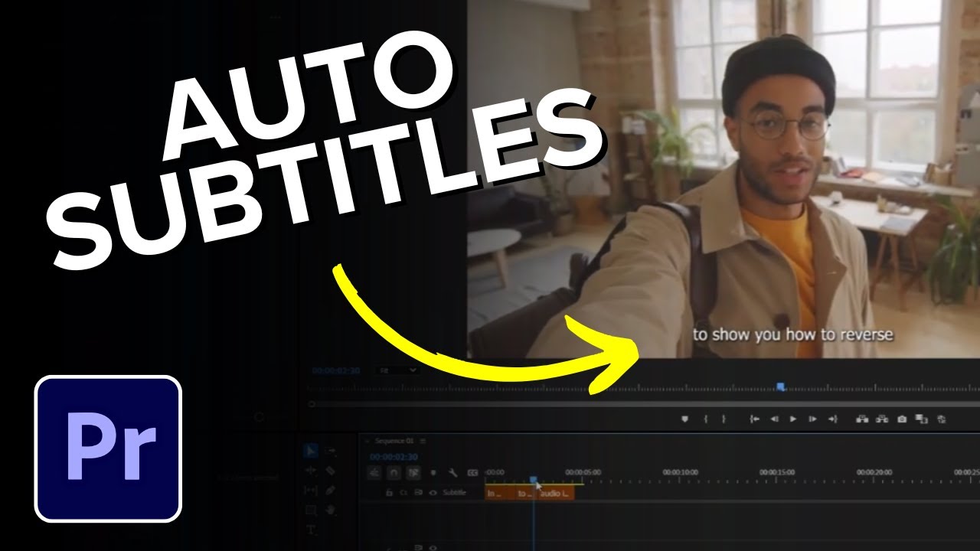Click timeline ruler at 00:00:15:00

click(778, 473)
